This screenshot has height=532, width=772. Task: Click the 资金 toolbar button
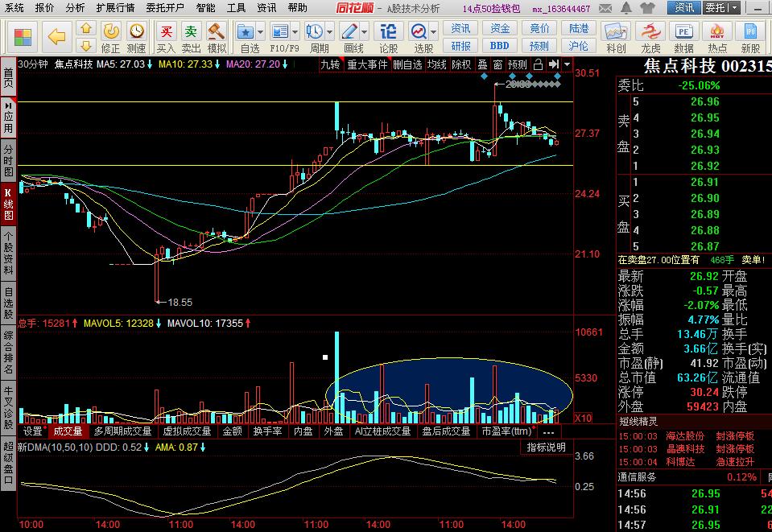(x=500, y=28)
